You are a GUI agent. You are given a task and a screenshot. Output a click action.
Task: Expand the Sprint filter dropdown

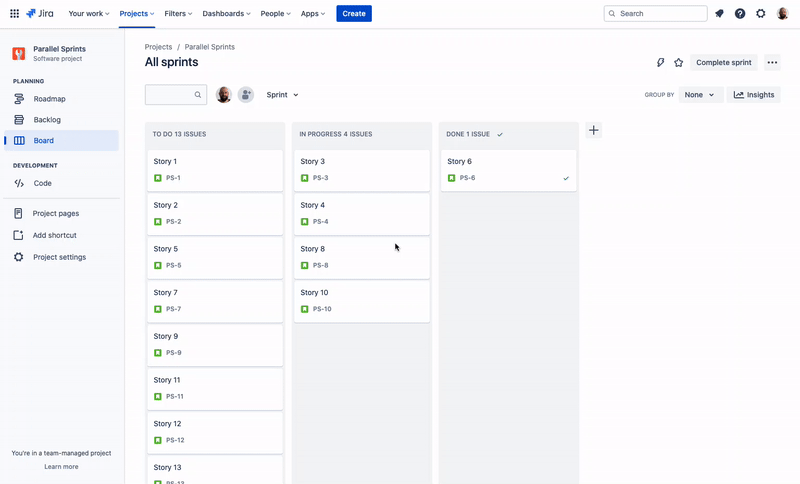point(282,95)
